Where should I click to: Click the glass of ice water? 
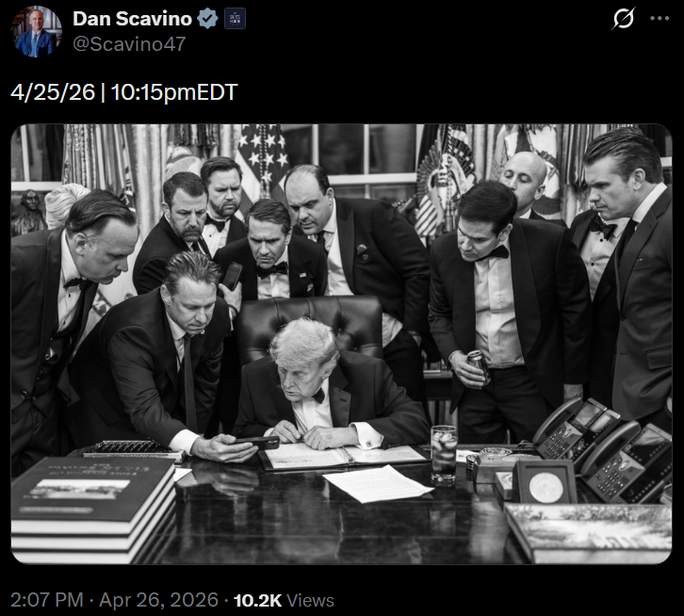tap(444, 455)
